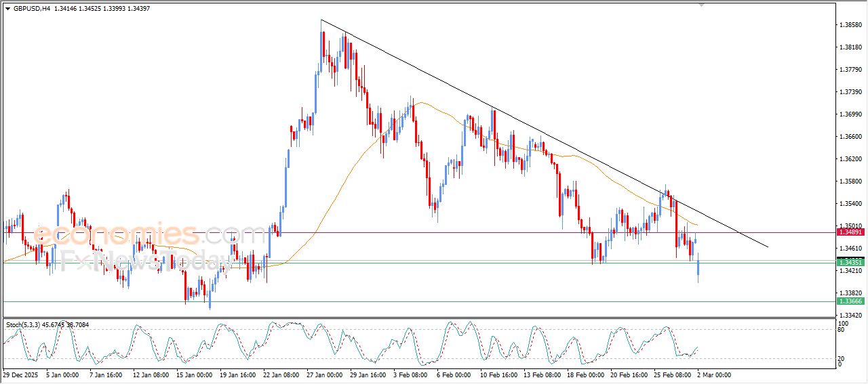
Task: Click the 3 Feb 08:00 date label
Action: point(410,375)
